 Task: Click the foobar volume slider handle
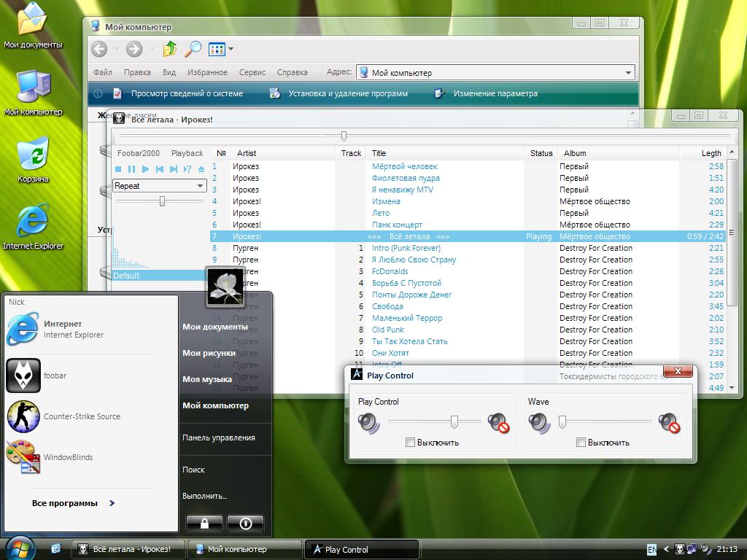click(x=162, y=201)
